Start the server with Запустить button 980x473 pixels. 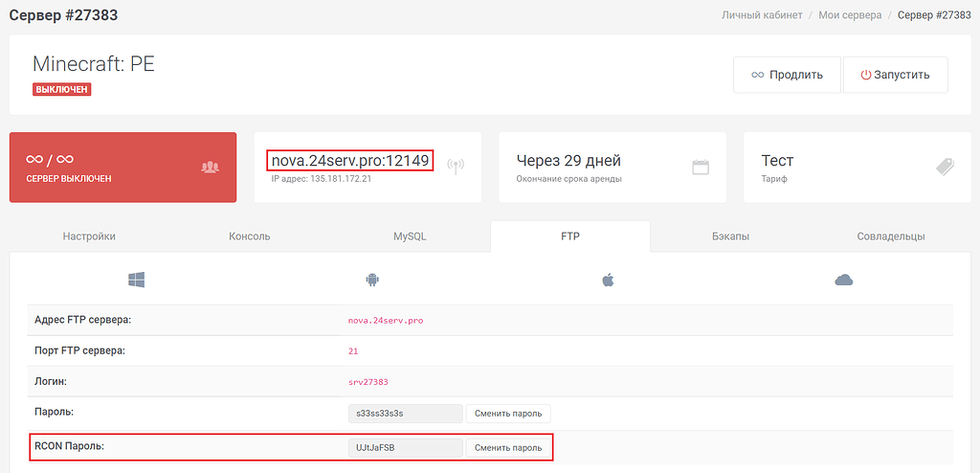[895, 75]
